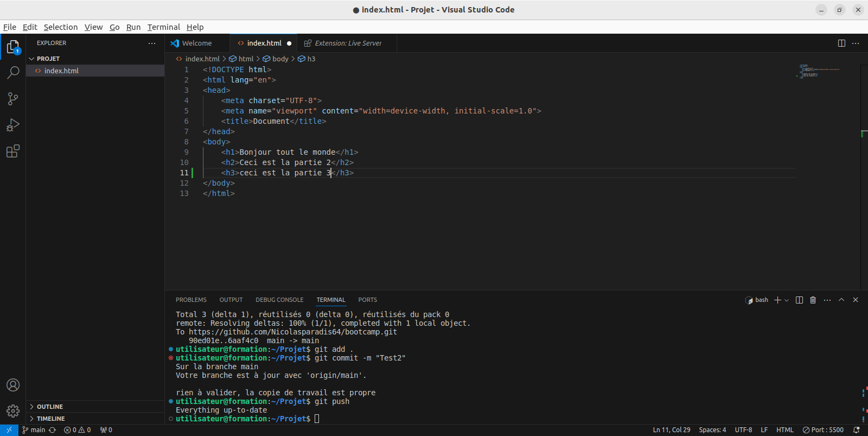The width and height of the screenshot is (868, 436).
Task: Click the h3 breadcrumb item
Action: 307,59
